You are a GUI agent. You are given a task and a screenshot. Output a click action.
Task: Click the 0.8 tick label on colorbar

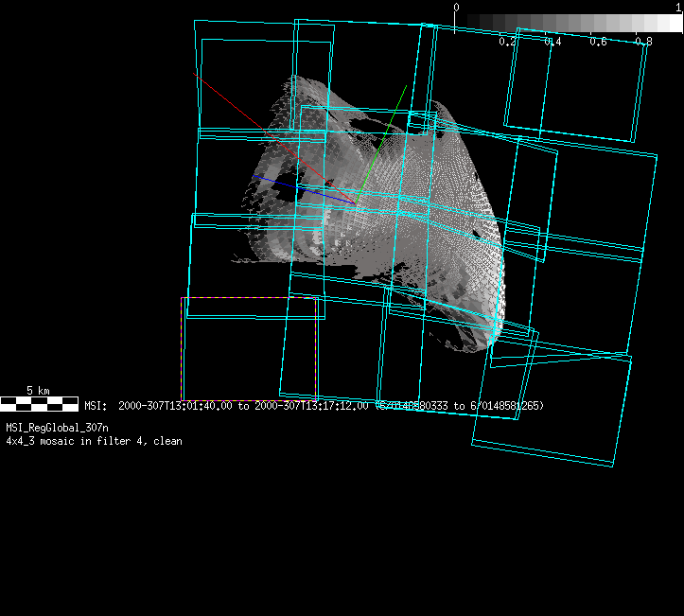point(643,42)
